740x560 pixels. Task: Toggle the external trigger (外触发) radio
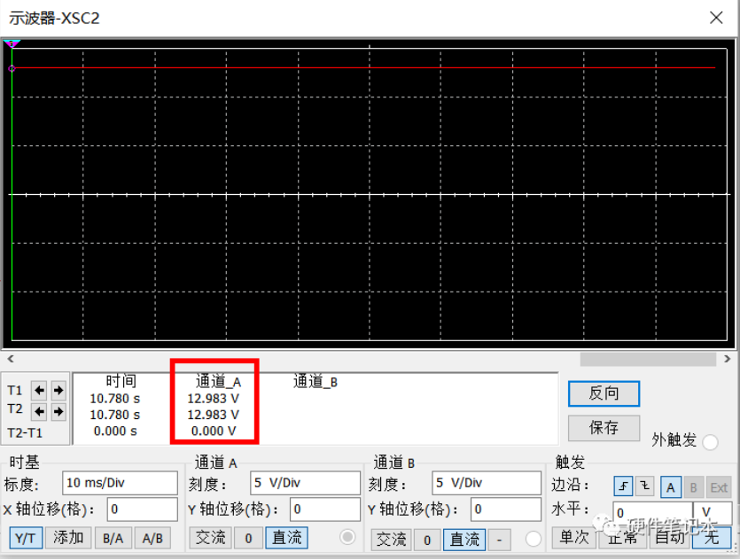pyautogui.click(x=710, y=442)
